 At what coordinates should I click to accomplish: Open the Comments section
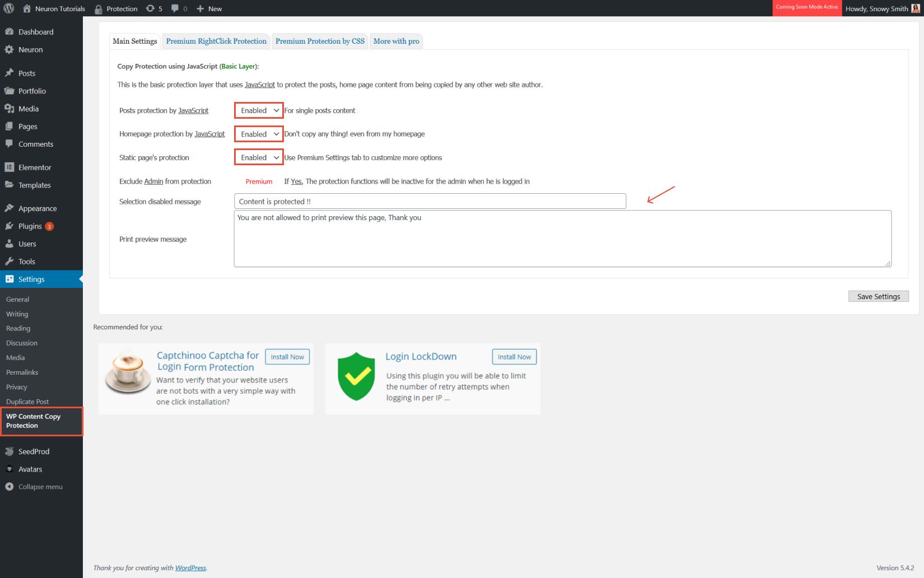click(35, 144)
